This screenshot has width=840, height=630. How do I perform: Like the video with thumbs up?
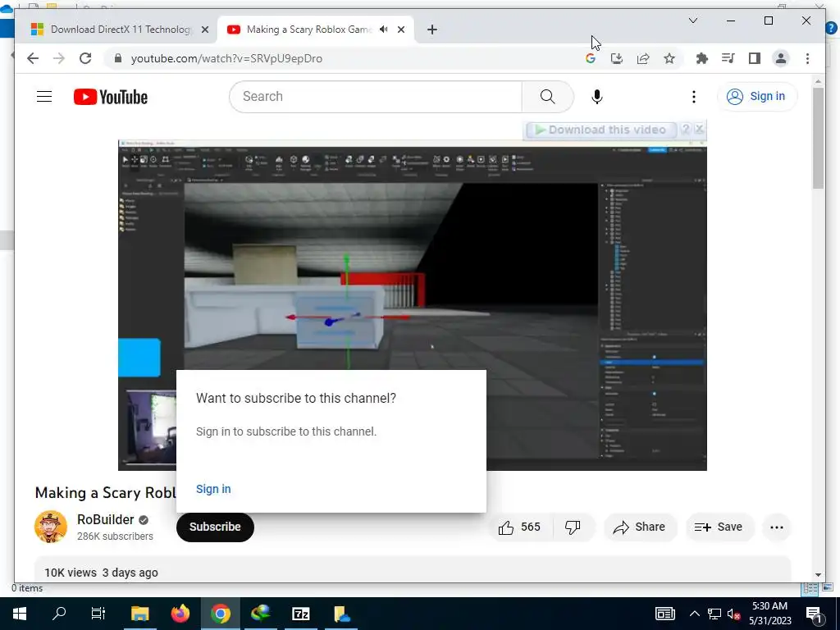click(x=519, y=527)
